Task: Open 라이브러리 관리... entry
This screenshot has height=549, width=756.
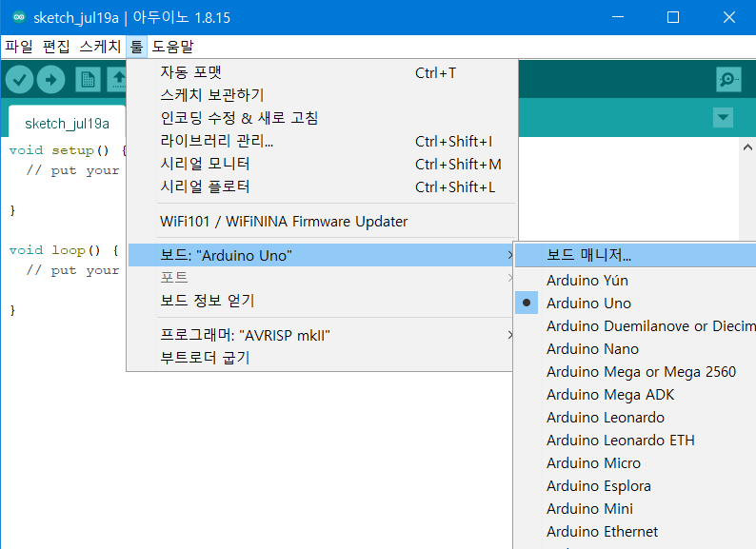Action: (321, 141)
